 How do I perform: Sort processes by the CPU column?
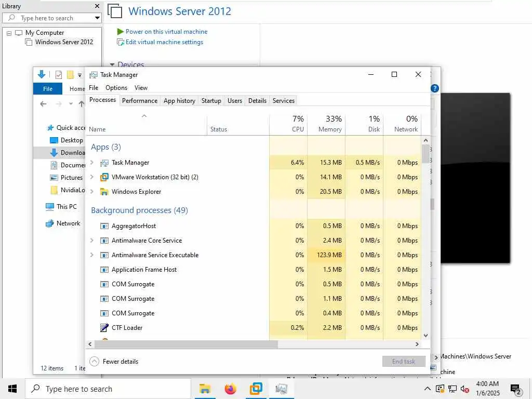click(x=288, y=124)
